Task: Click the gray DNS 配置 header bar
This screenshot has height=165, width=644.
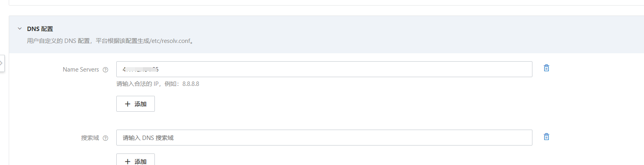Action: tap(326, 35)
